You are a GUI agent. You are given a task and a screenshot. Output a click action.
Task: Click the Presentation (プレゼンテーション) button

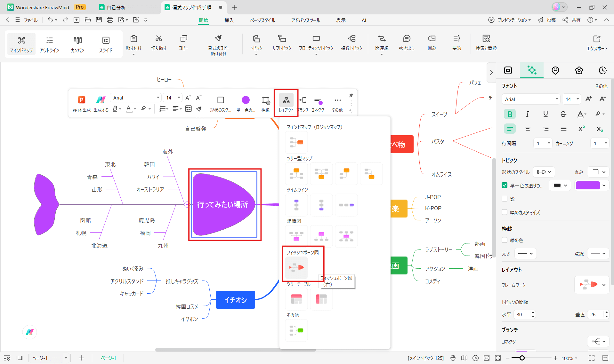(x=510, y=20)
